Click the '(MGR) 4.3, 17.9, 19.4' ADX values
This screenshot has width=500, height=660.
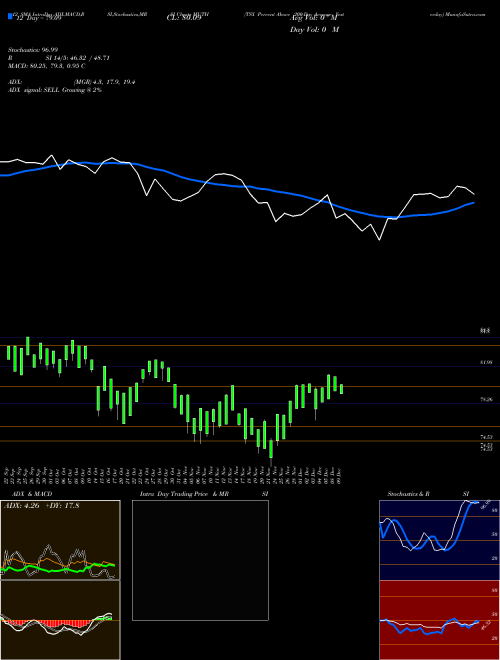click(105, 82)
